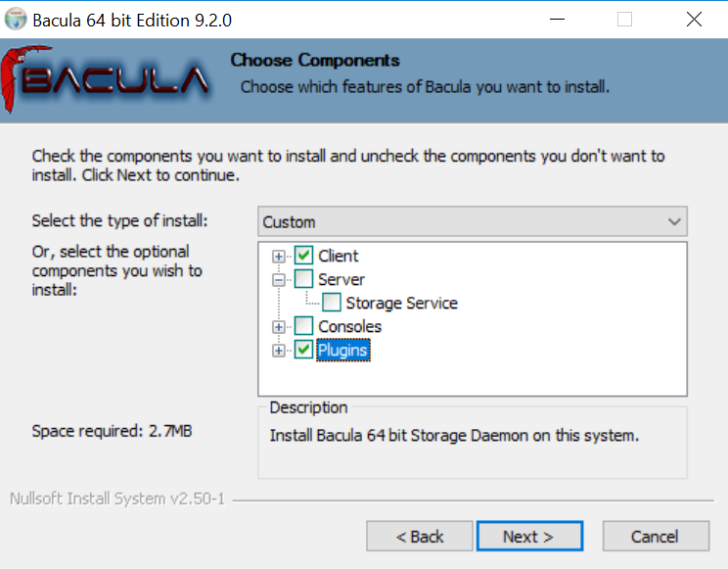Expand the Plugins tree node
728x569 pixels.
pos(279,351)
